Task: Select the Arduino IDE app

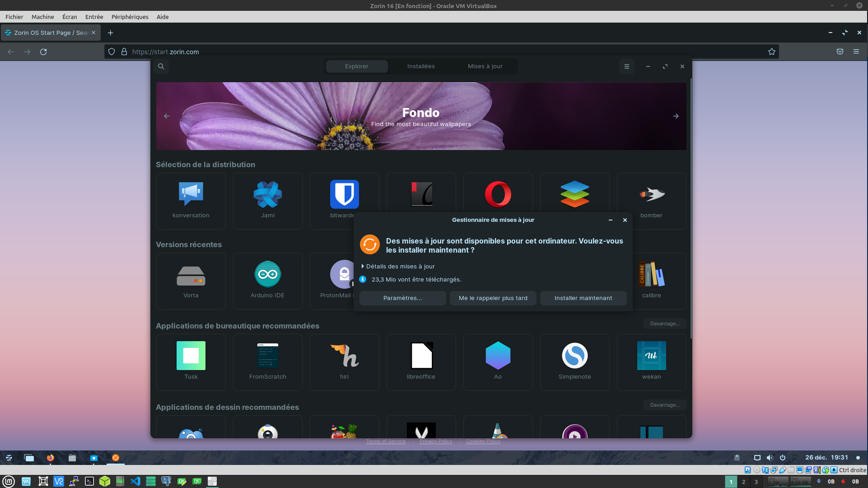Action: point(267,281)
